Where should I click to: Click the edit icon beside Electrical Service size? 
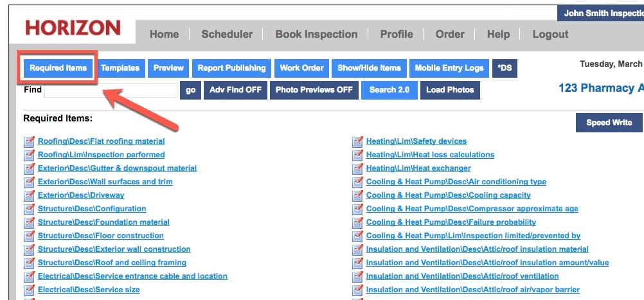pyautogui.click(x=29, y=290)
